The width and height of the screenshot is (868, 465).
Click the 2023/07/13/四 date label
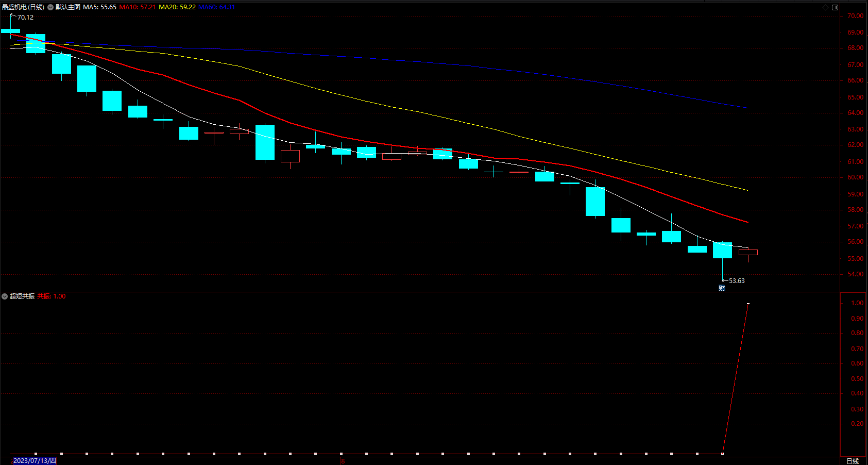(x=35, y=461)
